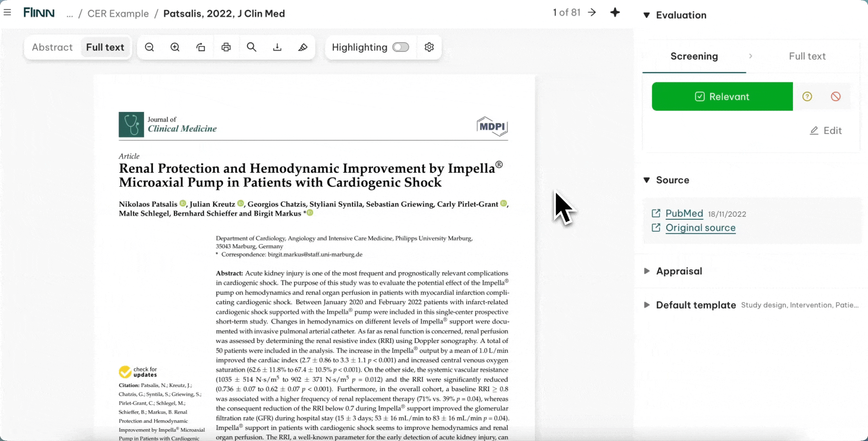
Task: Mark the article as Relevant
Action: click(x=722, y=97)
